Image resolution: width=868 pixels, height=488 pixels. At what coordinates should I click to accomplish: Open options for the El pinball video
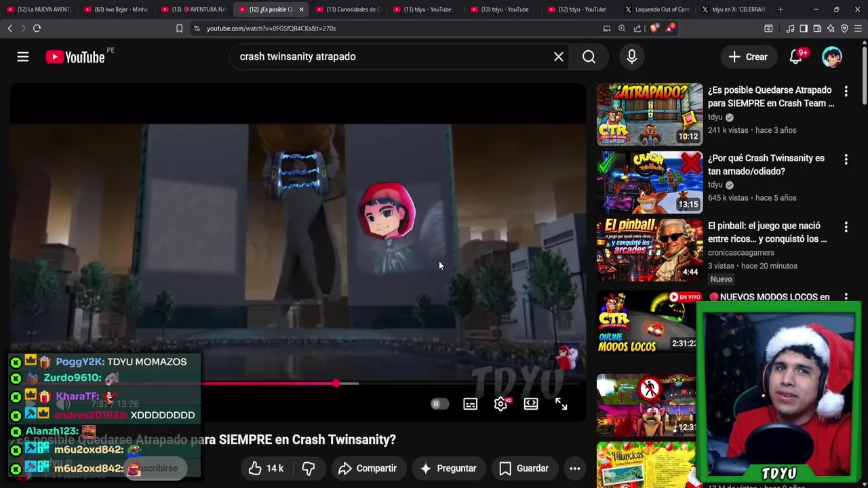tap(846, 227)
